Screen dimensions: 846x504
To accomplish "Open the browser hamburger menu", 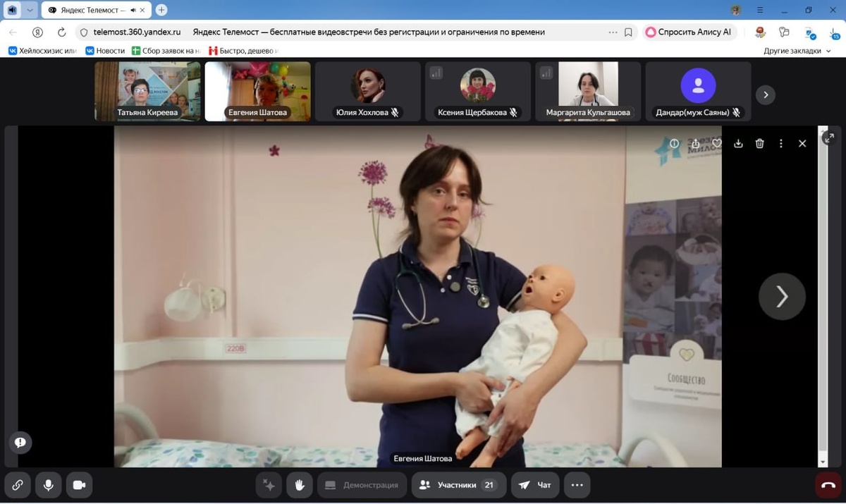I will (x=760, y=10).
